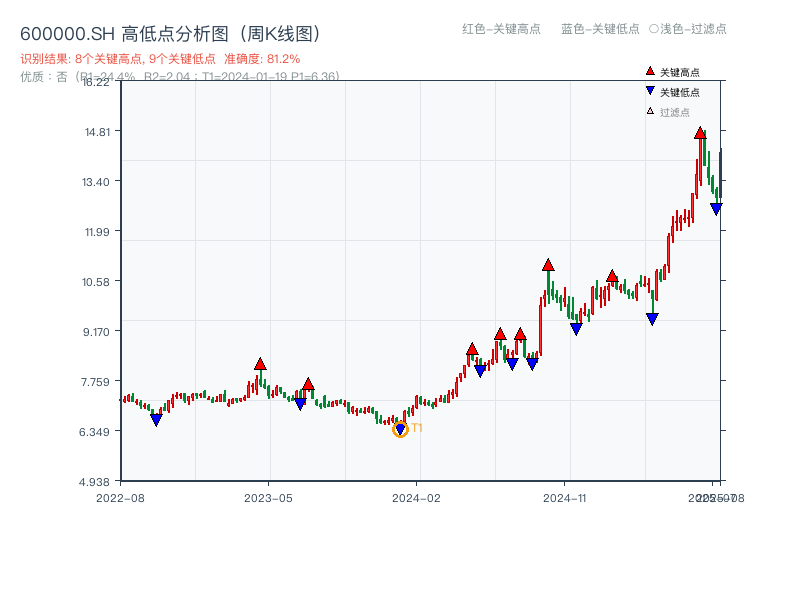
Task: Select the first blue low marker after 2022-08
Action: pos(156,420)
